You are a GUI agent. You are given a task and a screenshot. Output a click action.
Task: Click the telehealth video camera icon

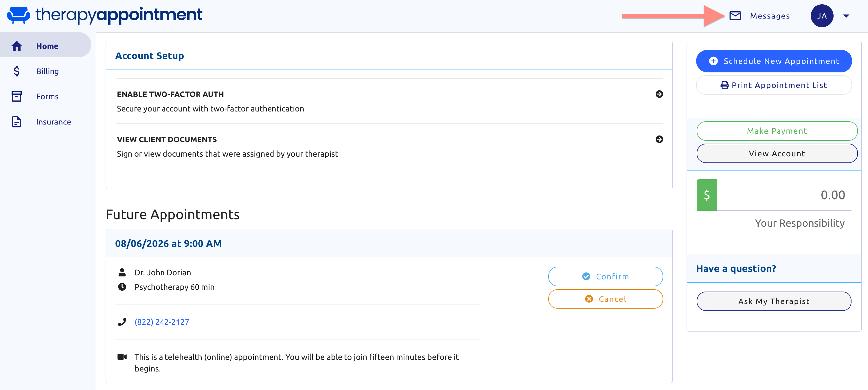pyautogui.click(x=122, y=357)
